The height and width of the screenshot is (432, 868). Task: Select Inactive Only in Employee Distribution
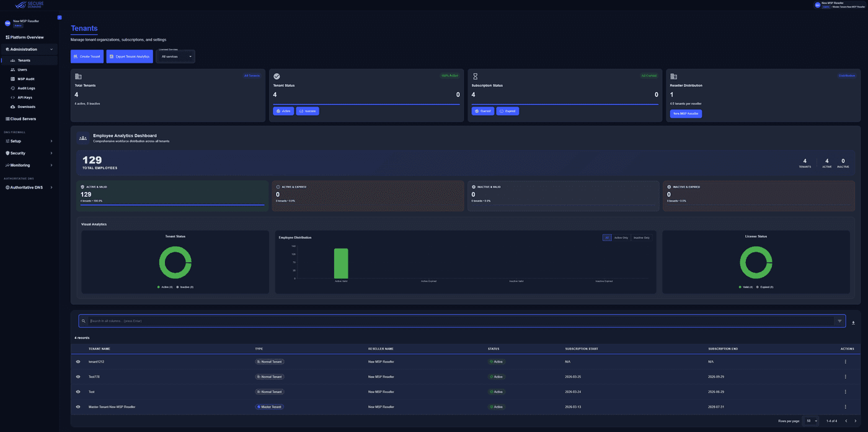(x=642, y=237)
